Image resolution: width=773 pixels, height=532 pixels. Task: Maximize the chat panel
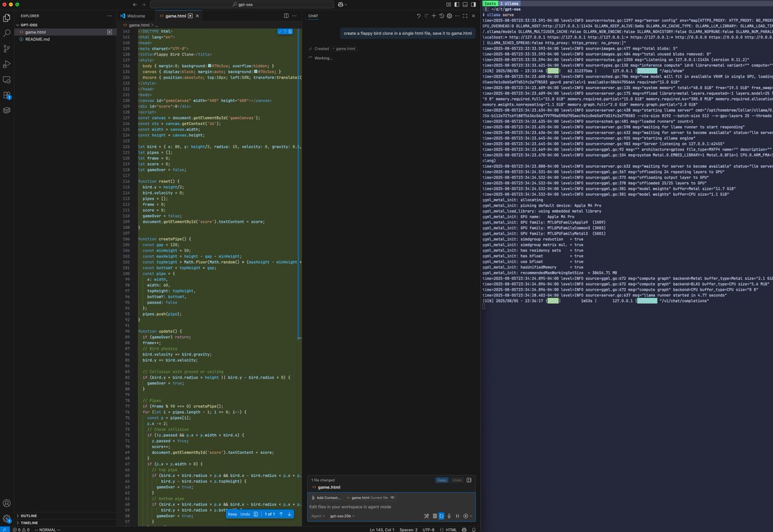point(465,15)
